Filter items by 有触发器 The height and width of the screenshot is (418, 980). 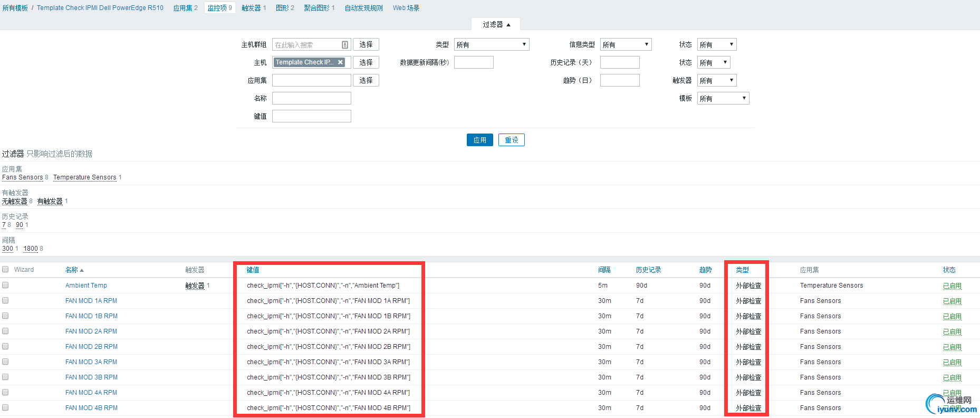[50, 201]
